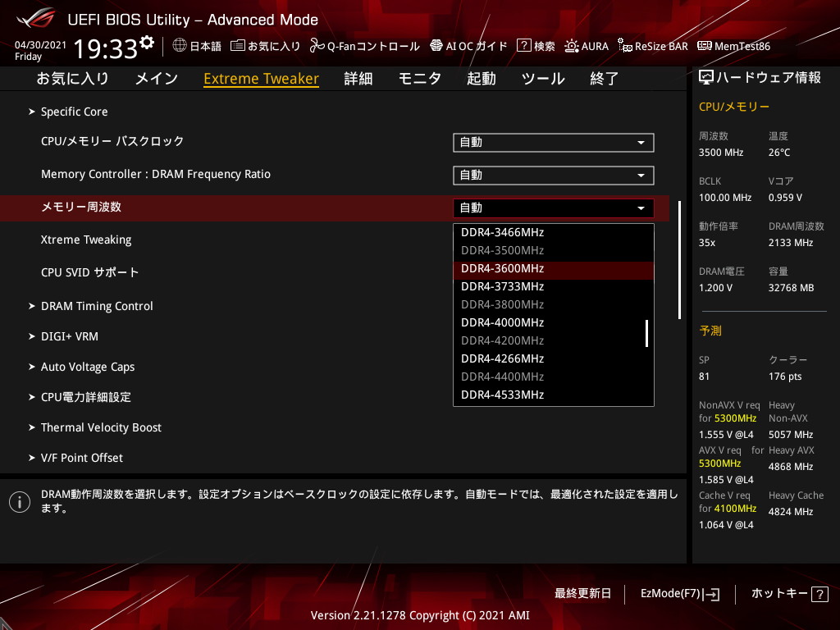Click the ROG logo in the top left
Screen dimensions: 840x630
35,18
